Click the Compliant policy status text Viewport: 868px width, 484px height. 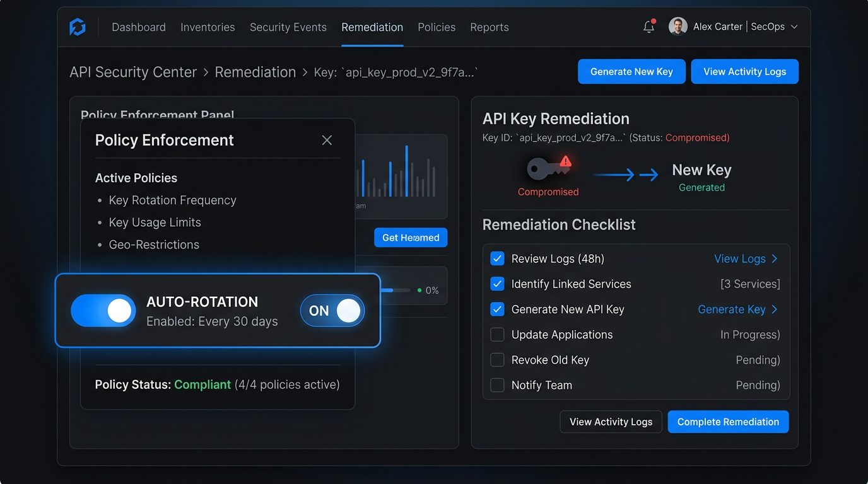pos(202,384)
